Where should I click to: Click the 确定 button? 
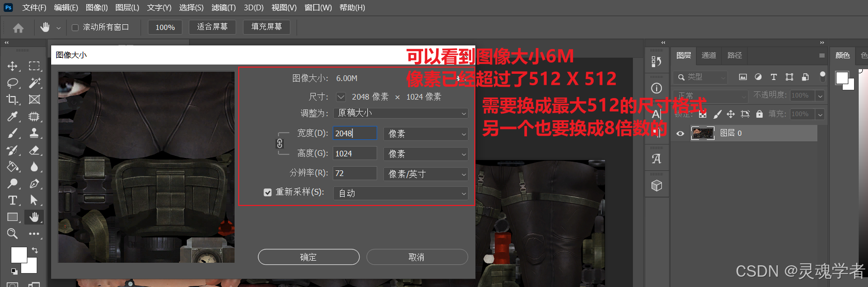pos(308,257)
